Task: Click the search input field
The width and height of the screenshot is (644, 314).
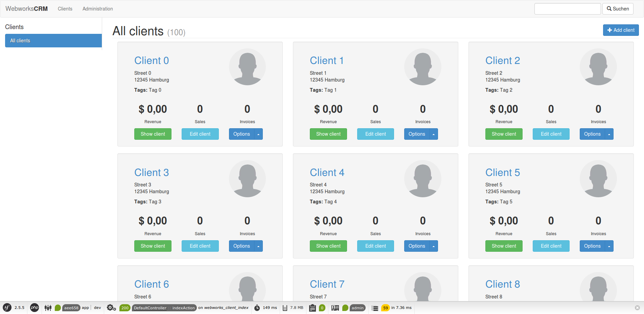Action: click(568, 8)
